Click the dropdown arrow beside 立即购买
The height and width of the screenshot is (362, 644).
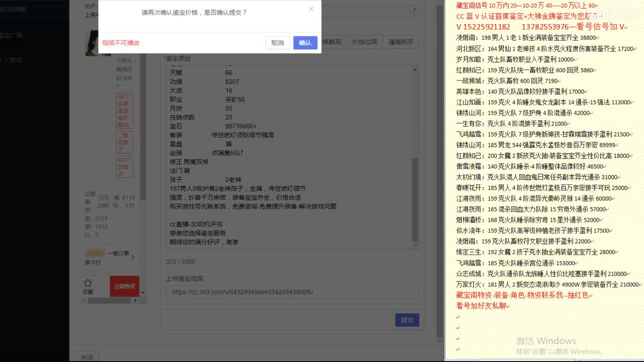tap(143, 293)
